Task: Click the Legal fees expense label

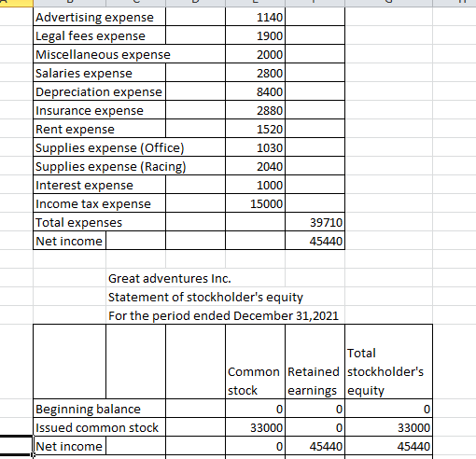Action: (91, 35)
